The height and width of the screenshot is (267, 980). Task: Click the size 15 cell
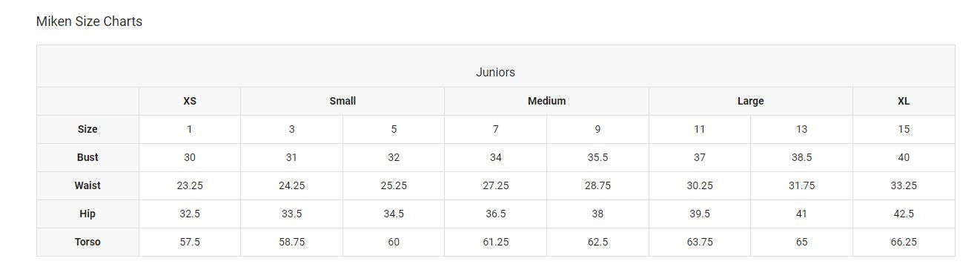click(x=904, y=129)
